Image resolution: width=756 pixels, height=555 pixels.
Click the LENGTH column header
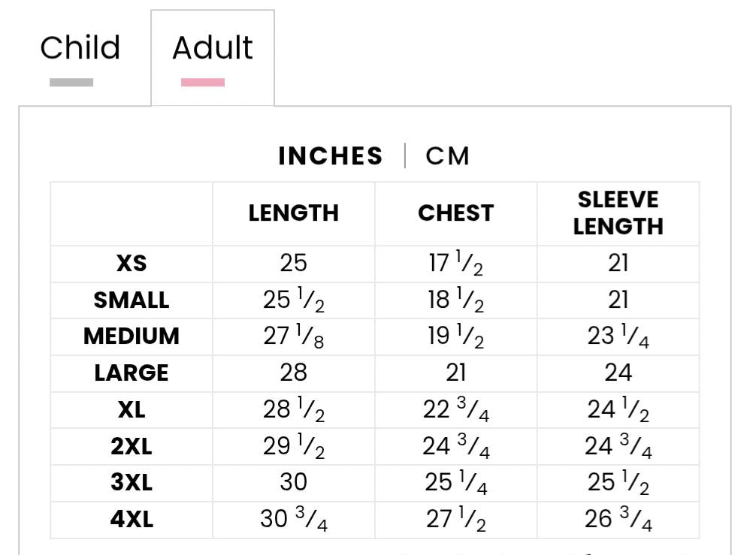click(294, 213)
